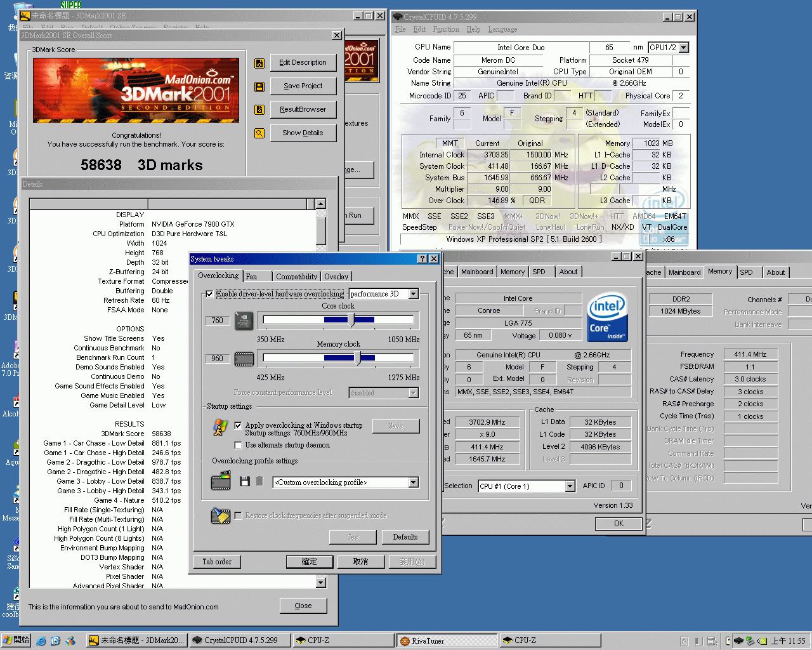Click the ResultBrowser button

tap(303, 109)
